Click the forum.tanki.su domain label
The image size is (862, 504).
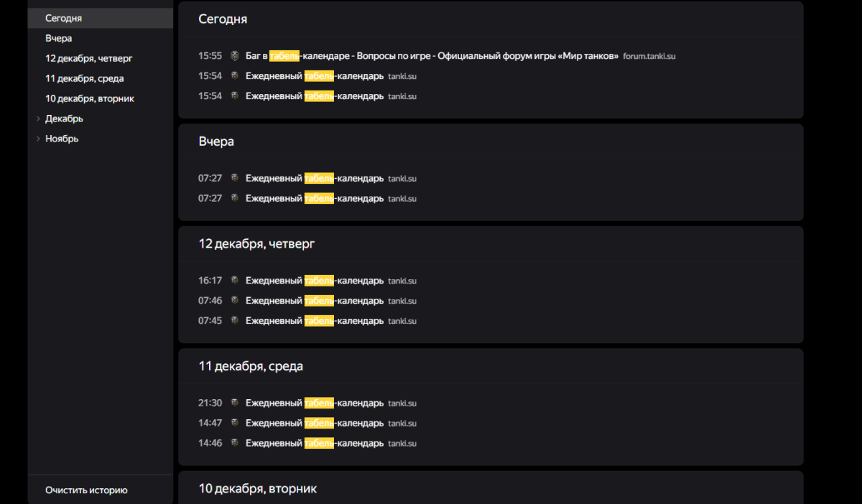click(649, 56)
